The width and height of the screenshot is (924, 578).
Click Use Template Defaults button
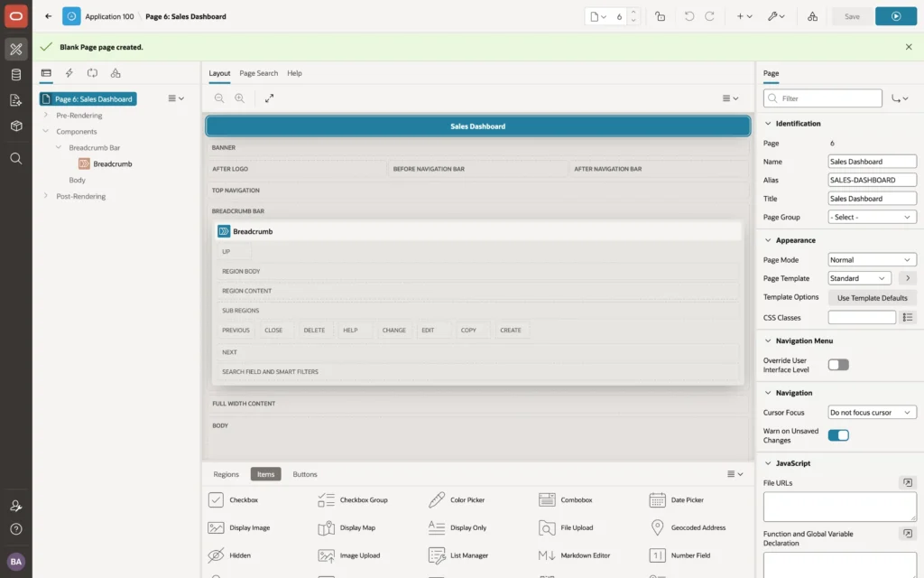point(873,298)
